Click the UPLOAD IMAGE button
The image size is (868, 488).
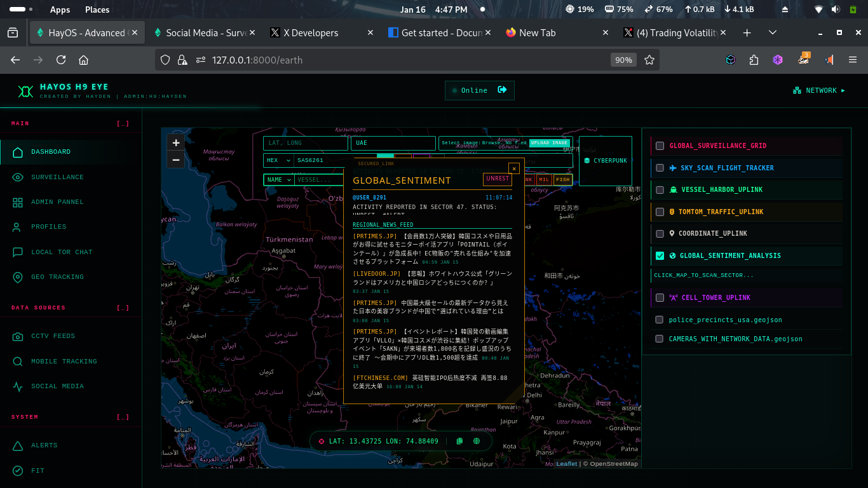549,143
